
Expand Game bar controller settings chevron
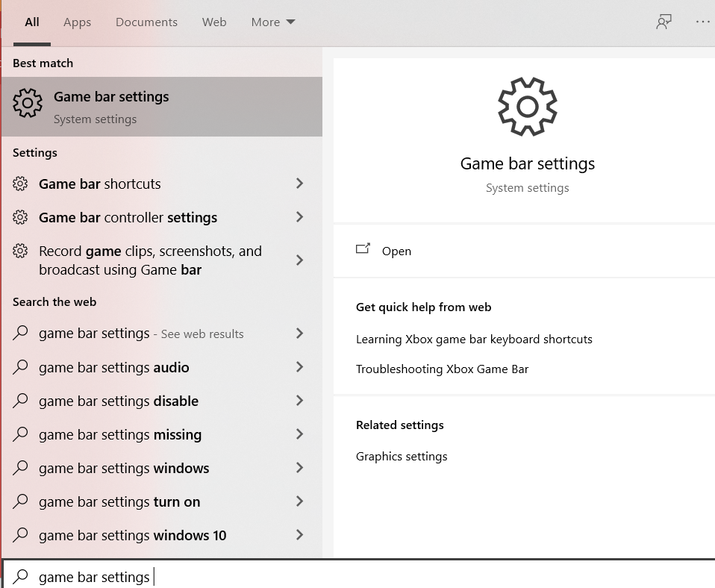(x=299, y=217)
